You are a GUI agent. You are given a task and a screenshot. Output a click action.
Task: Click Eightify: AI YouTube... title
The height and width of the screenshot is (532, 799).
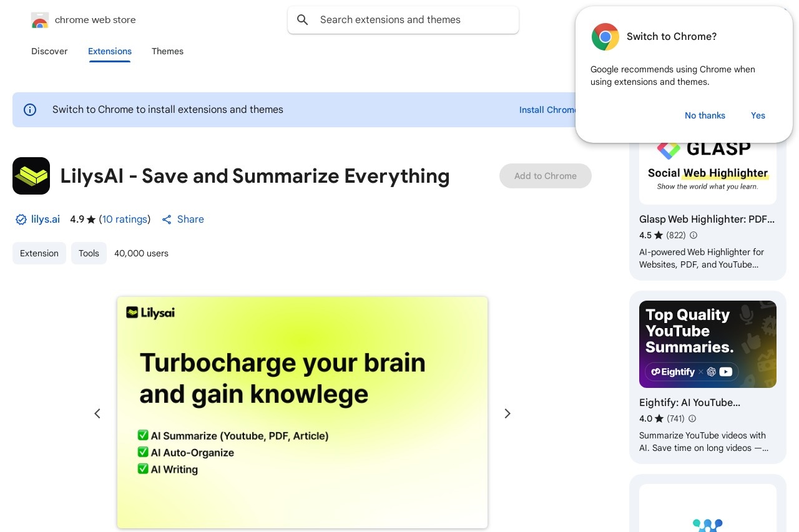[x=690, y=403]
